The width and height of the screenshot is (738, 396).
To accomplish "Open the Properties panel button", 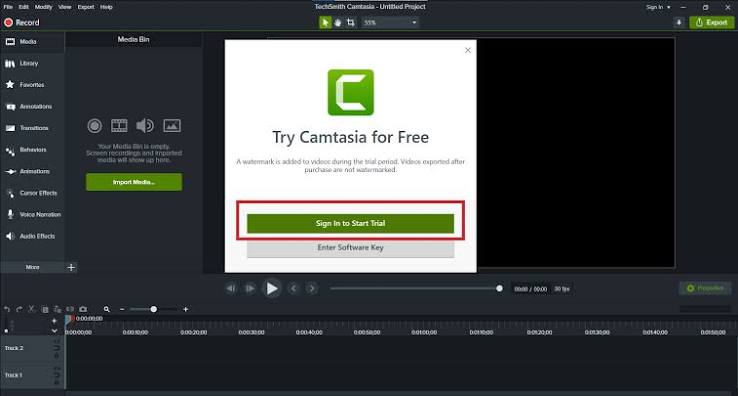I will coord(705,288).
